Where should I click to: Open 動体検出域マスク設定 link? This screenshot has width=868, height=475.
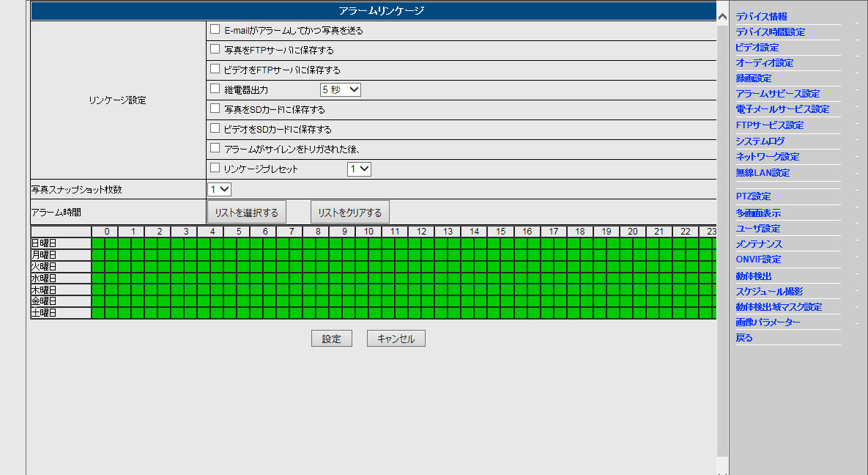779,307
